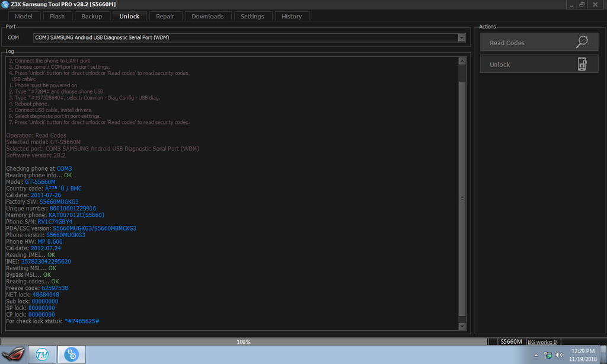The image size is (607, 364).
Task: Click the BG works: 0 status entry
Action: tap(542, 342)
